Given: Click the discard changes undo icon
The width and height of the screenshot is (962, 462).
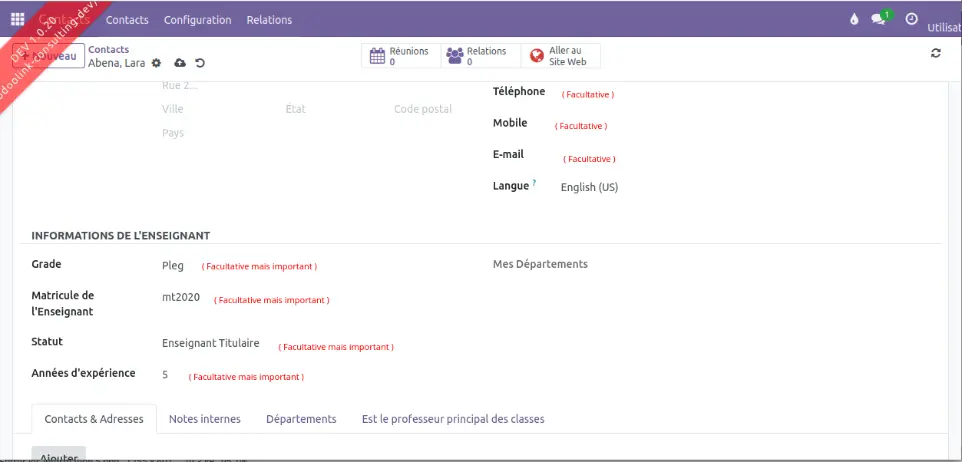Looking at the screenshot, I should point(200,63).
